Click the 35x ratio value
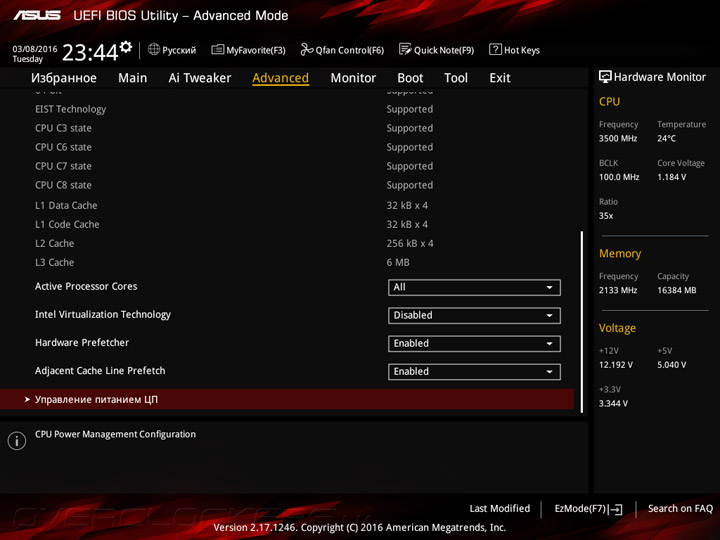The width and height of the screenshot is (720, 540). coord(606,216)
